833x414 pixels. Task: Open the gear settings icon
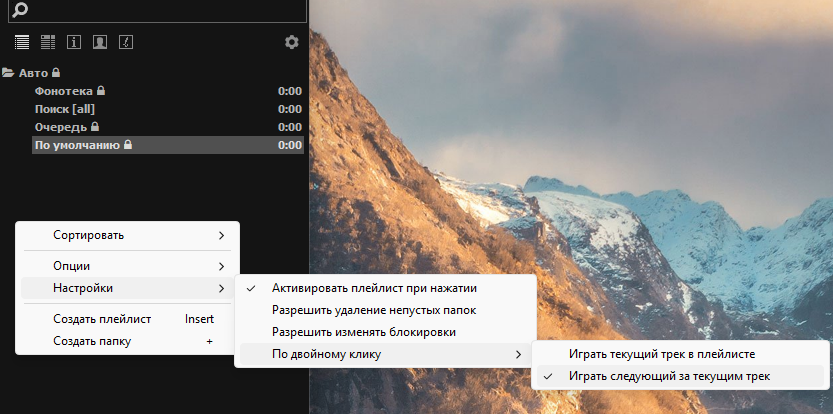pyautogui.click(x=292, y=42)
